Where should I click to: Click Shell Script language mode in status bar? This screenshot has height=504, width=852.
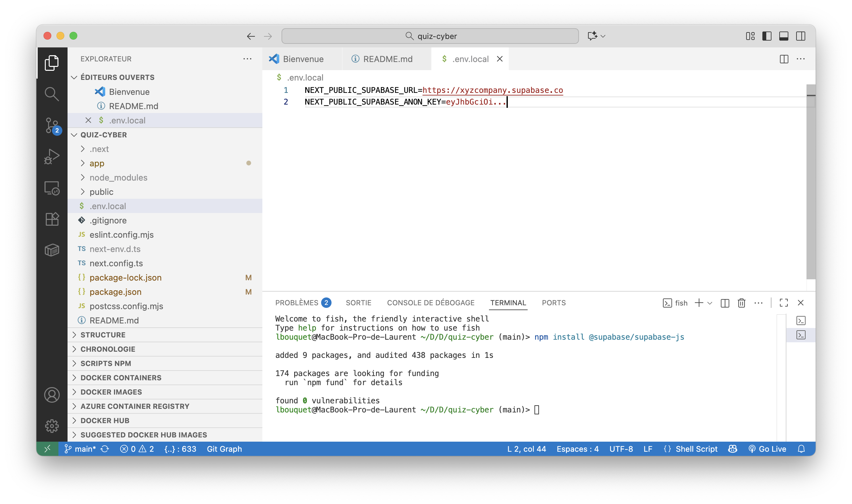pyautogui.click(x=696, y=449)
